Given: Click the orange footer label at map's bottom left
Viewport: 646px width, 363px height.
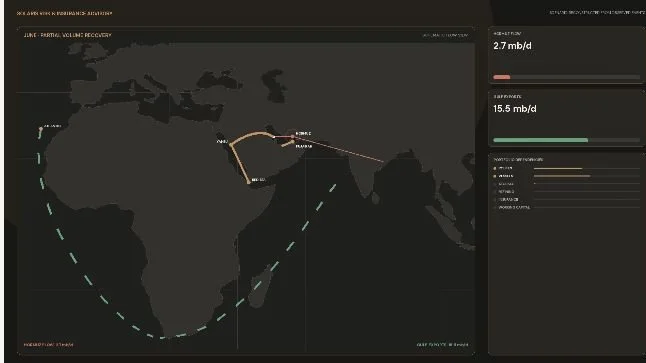Looking at the screenshot, I should pos(49,344).
